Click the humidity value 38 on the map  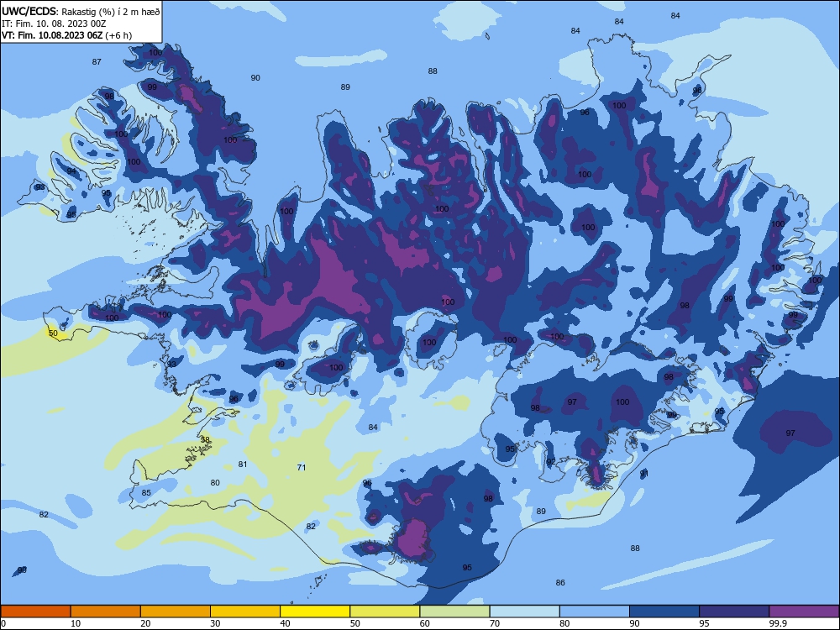[205, 440]
